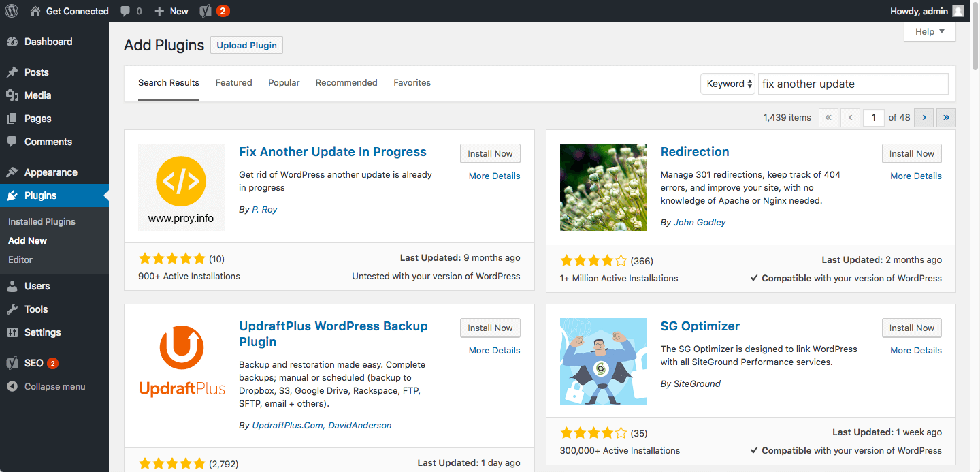980x472 pixels.
Task: Open the UpdraftPlus WordPress Backup Plugin title
Action: click(x=333, y=334)
